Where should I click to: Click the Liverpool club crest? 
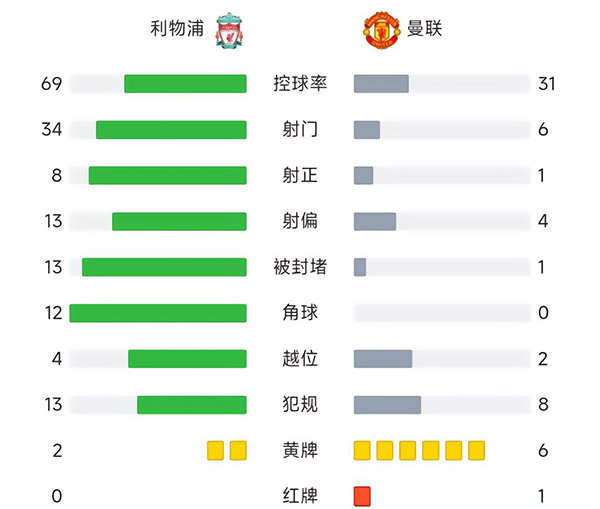pyautogui.click(x=229, y=31)
